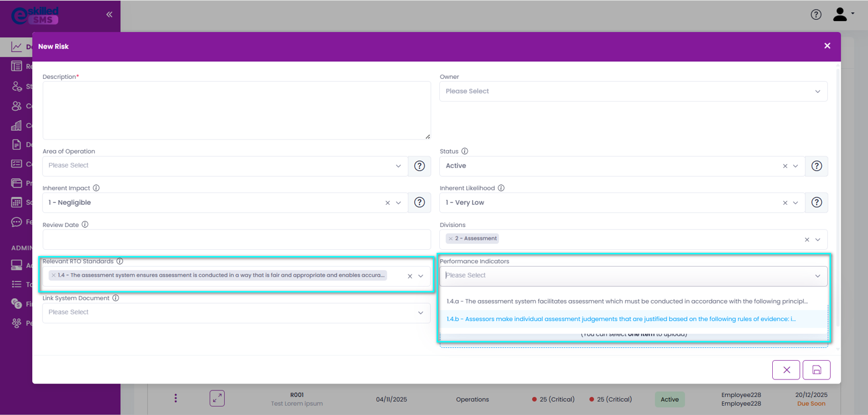The width and height of the screenshot is (868, 415).
Task: Expand the Area of Operation dropdown
Action: click(x=225, y=166)
